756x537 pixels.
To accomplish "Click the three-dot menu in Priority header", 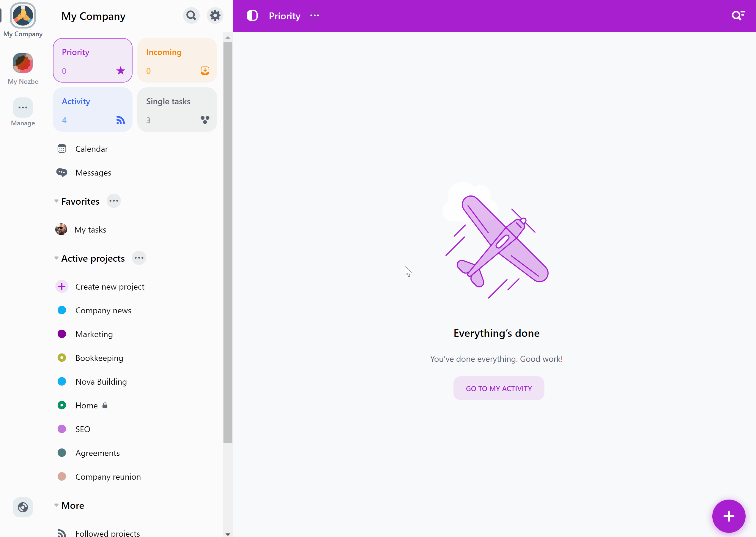I will [314, 16].
